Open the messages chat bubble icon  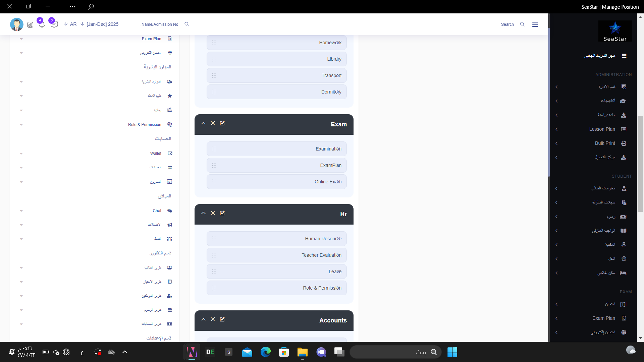[54, 24]
